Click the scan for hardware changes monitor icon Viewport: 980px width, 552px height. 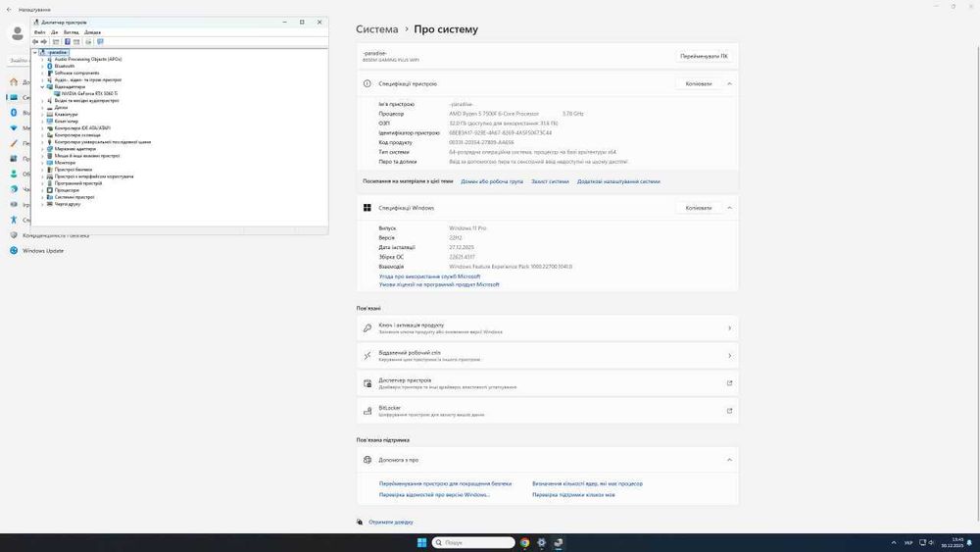click(100, 42)
